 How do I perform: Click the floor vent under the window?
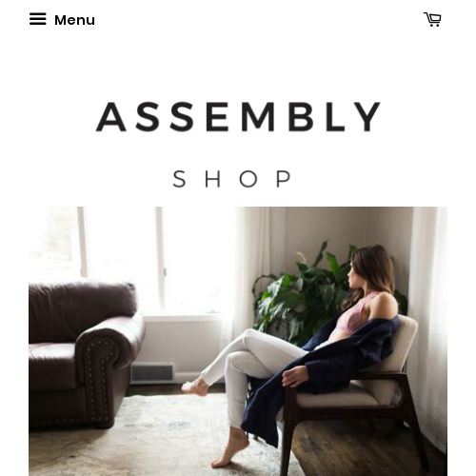coord(152,373)
